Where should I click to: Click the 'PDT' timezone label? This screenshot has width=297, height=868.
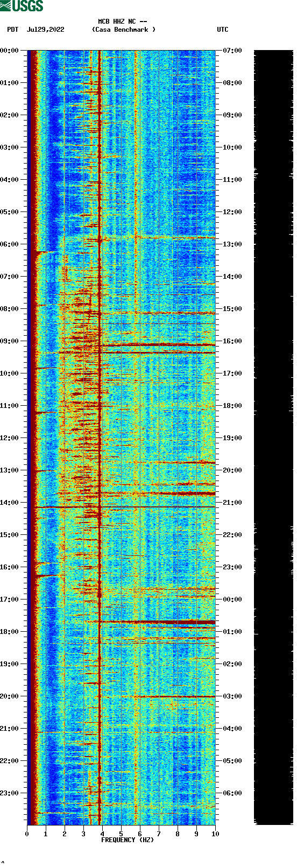coord(13,30)
